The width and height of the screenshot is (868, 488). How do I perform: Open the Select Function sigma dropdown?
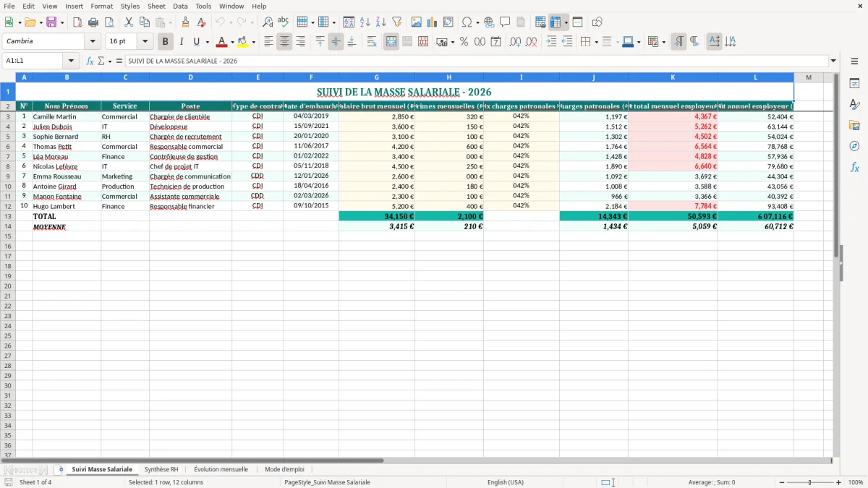coord(109,61)
